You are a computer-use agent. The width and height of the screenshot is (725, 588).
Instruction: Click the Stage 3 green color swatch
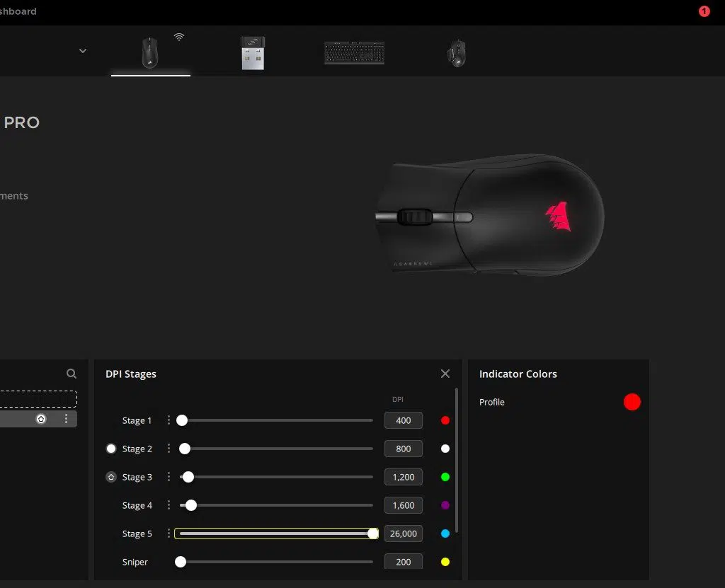pos(445,477)
